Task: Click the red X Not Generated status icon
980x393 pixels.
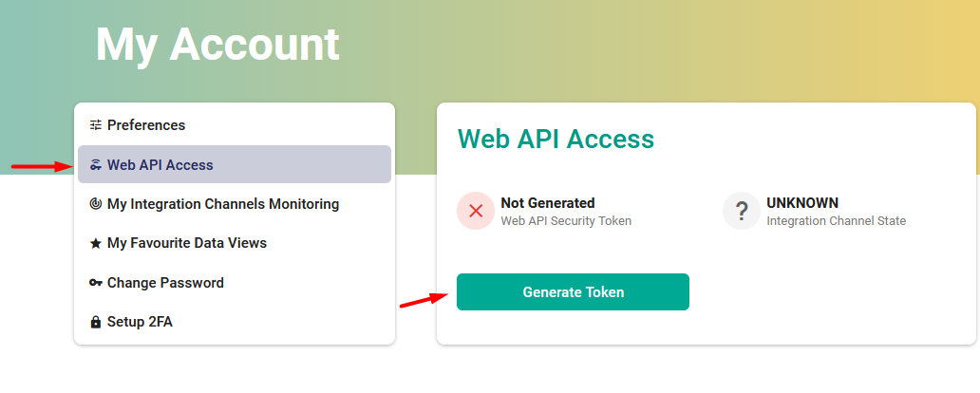Action: coord(476,211)
